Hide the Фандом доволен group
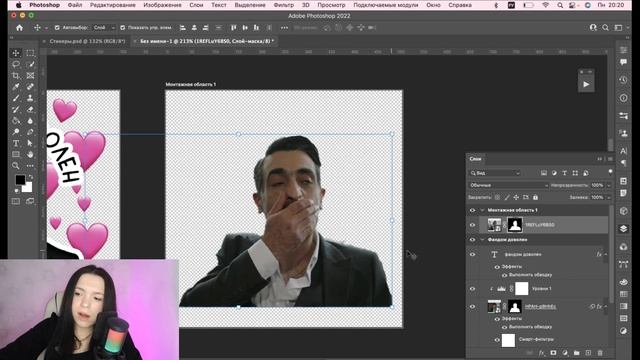This screenshot has height=360, width=640. coord(472,240)
